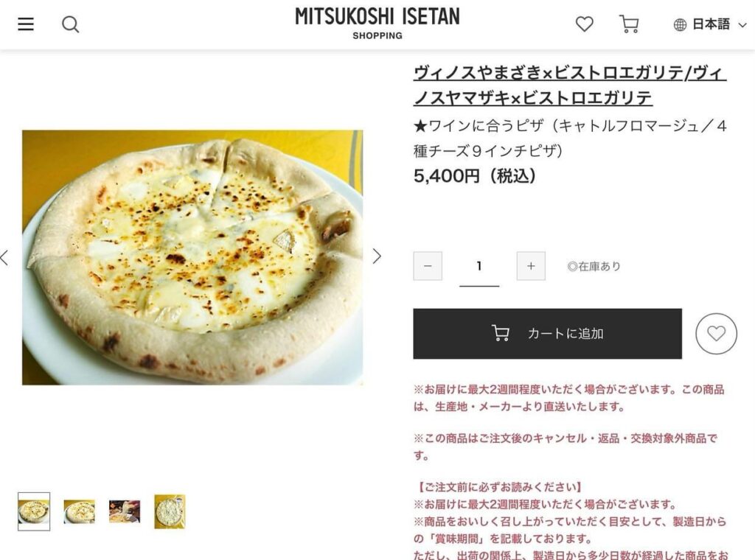Viewport: 755px width, 560px height.
Task: Decrease quantity with the minus button
Action: [x=428, y=265]
